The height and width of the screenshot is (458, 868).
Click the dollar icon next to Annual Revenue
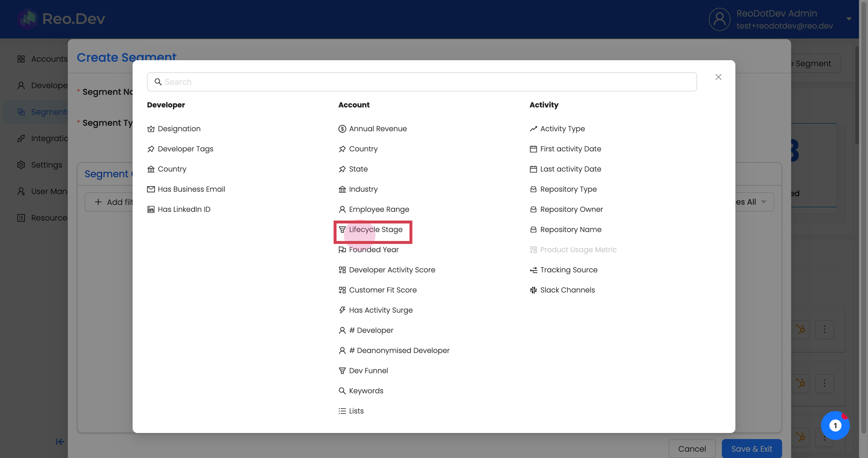pyautogui.click(x=342, y=129)
